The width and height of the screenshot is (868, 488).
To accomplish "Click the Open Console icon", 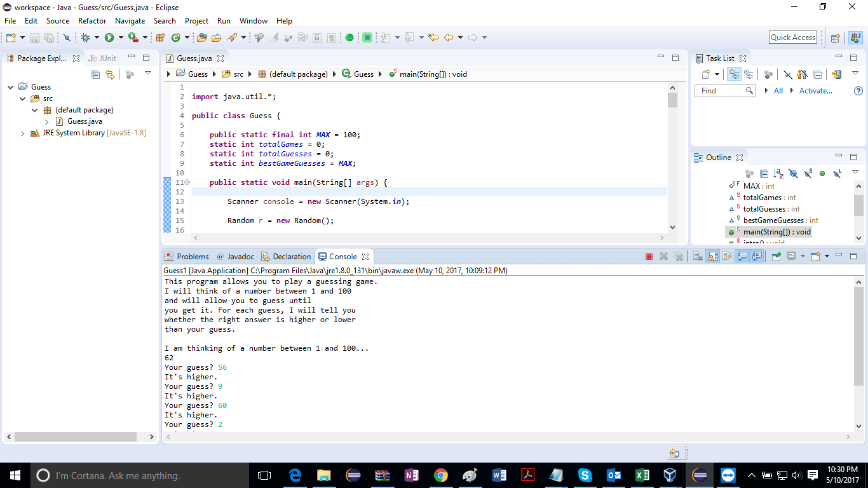I will pos(816,256).
